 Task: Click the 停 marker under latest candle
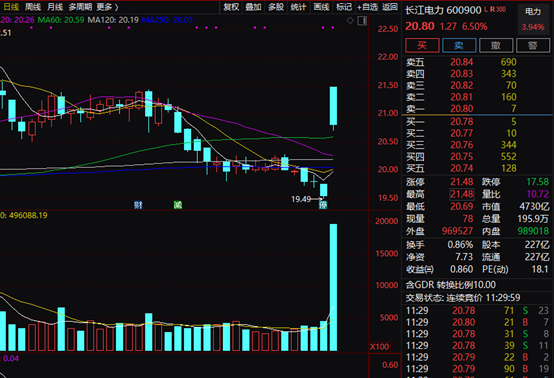[x=323, y=205]
